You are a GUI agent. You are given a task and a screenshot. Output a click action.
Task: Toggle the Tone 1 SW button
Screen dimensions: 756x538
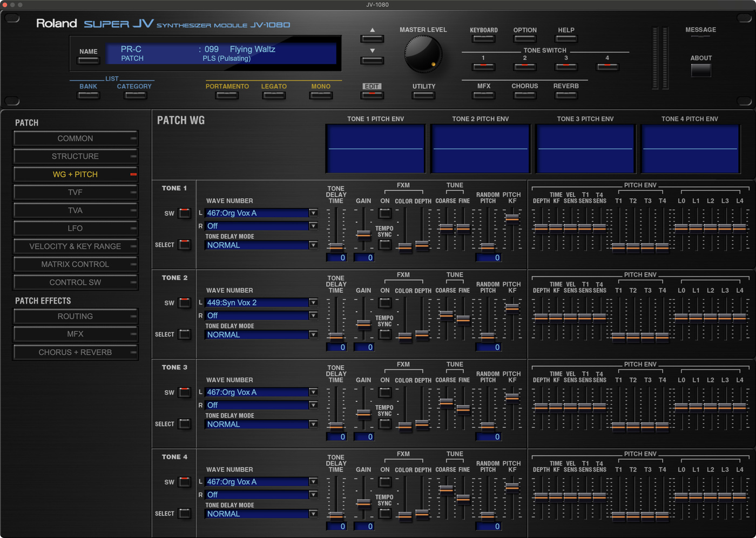pos(185,213)
